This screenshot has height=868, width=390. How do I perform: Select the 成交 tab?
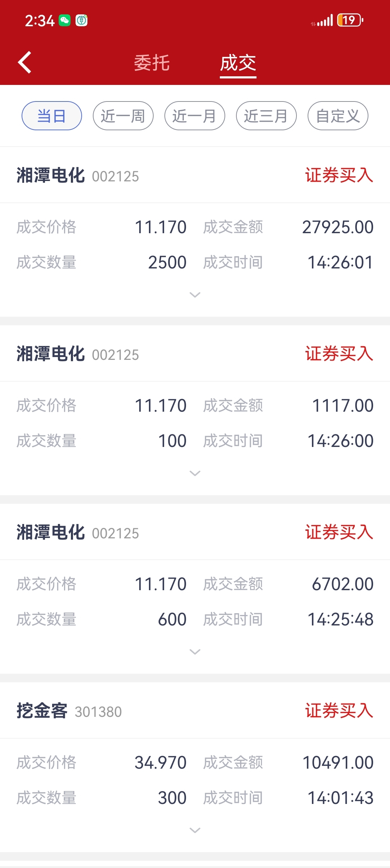click(x=238, y=63)
